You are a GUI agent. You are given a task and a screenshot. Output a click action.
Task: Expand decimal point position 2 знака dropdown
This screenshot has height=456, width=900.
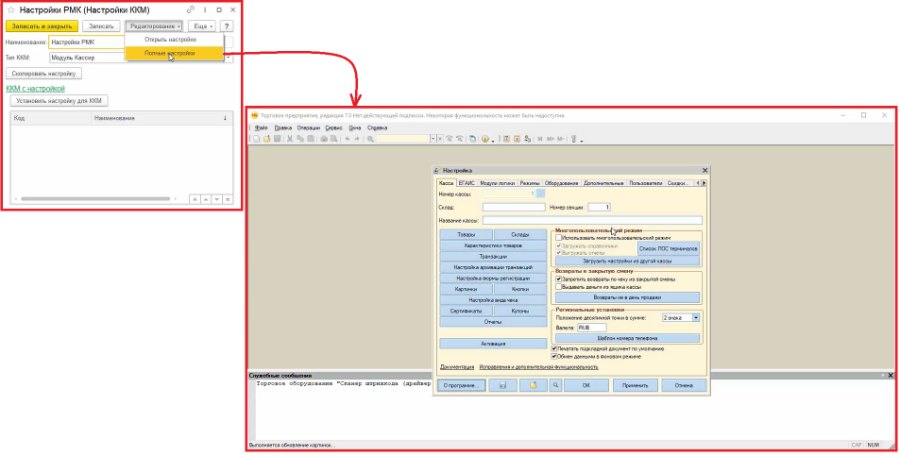(x=696, y=318)
